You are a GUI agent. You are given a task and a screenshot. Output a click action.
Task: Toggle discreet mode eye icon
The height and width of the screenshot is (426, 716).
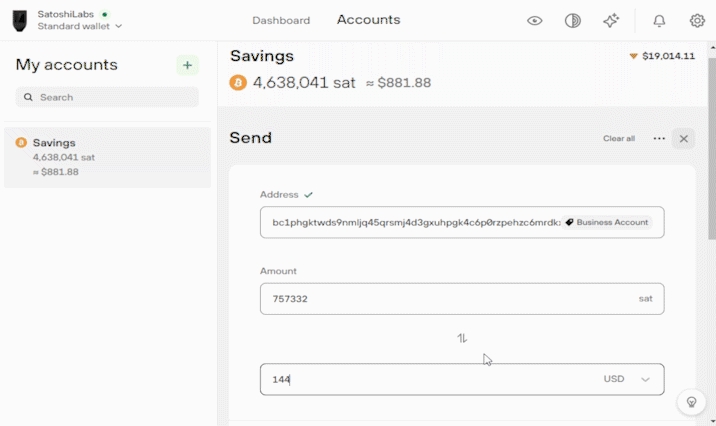[535, 21]
